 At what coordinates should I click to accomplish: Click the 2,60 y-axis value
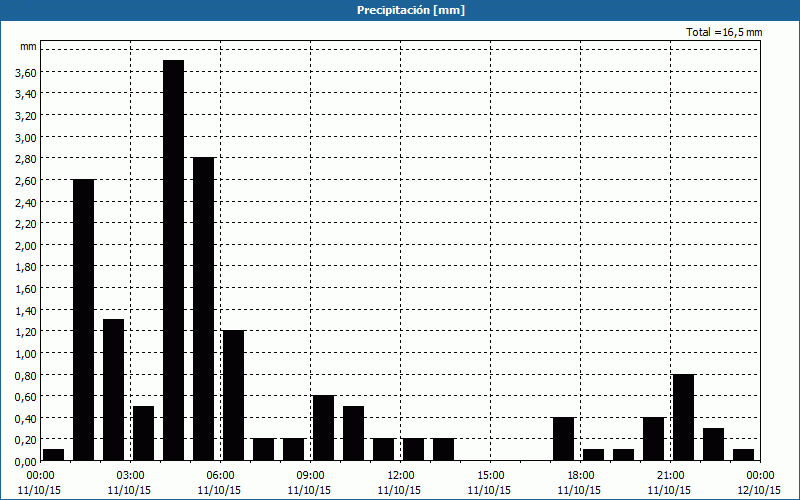coord(26,181)
